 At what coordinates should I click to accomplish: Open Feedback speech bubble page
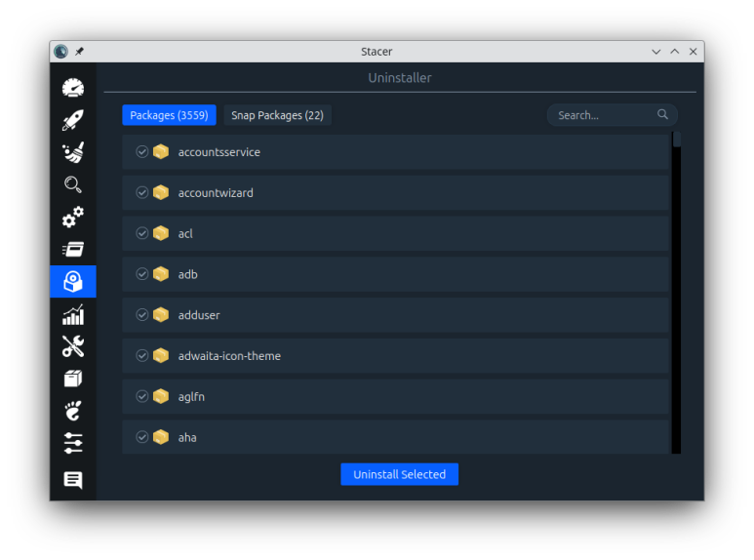(73, 480)
